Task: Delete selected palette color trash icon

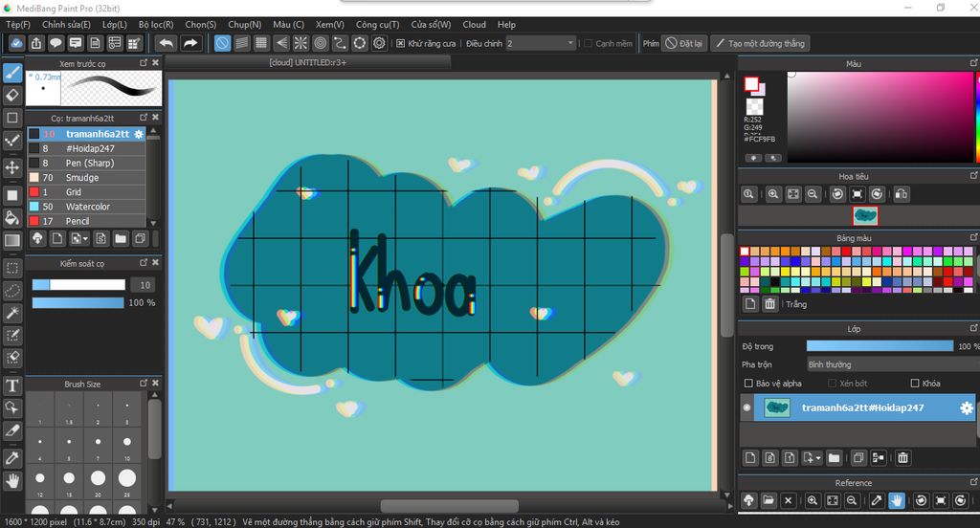Action: click(770, 304)
